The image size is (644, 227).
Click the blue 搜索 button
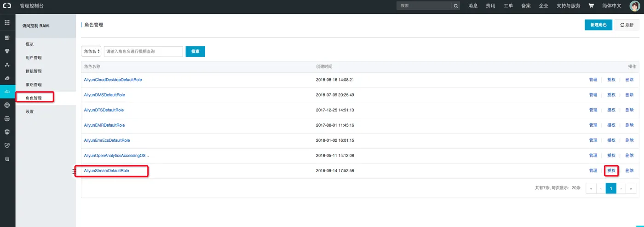click(x=195, y=52)
